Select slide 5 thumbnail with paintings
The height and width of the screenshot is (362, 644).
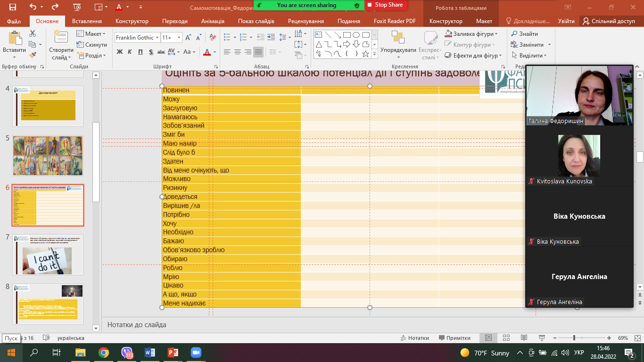(x=48, y=156)
